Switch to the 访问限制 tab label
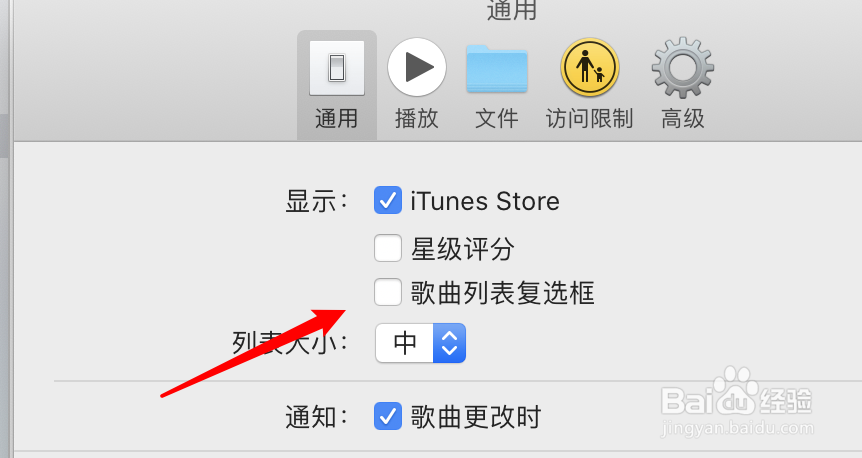Viewport: 862px width, 458px height. point(590,119)
